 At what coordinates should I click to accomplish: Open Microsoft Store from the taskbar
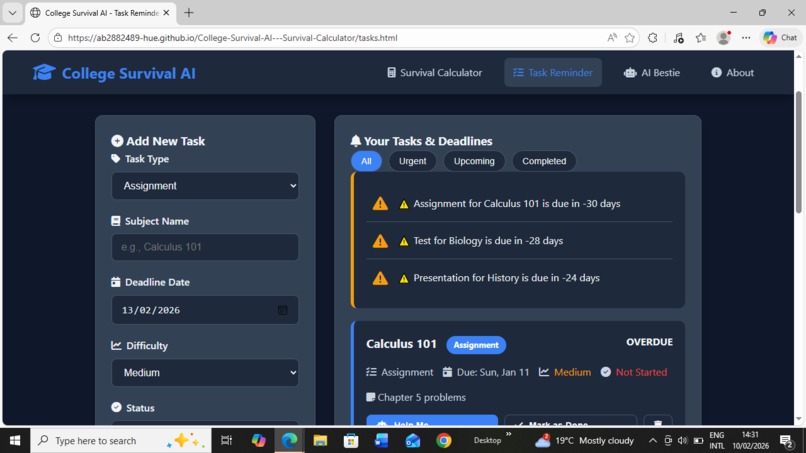click(x=351, y=441)
